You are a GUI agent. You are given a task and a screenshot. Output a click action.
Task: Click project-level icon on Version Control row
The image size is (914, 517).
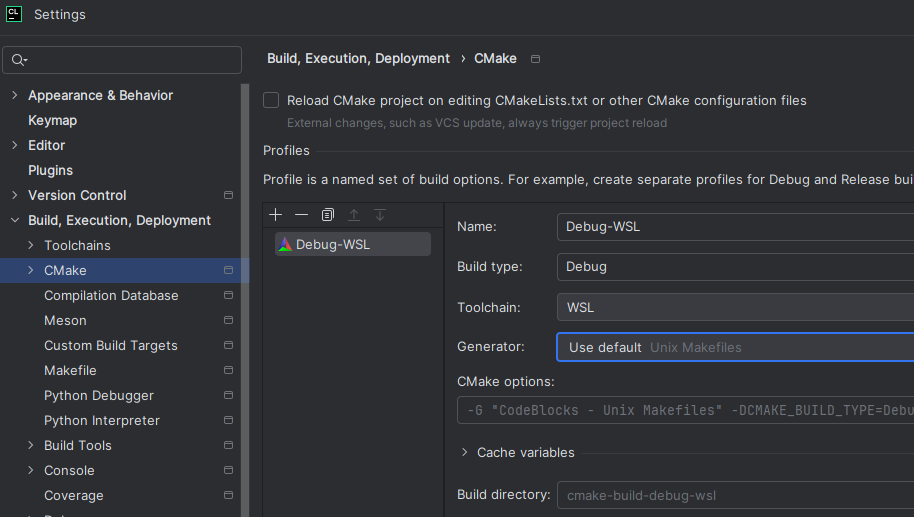point(228,195)
